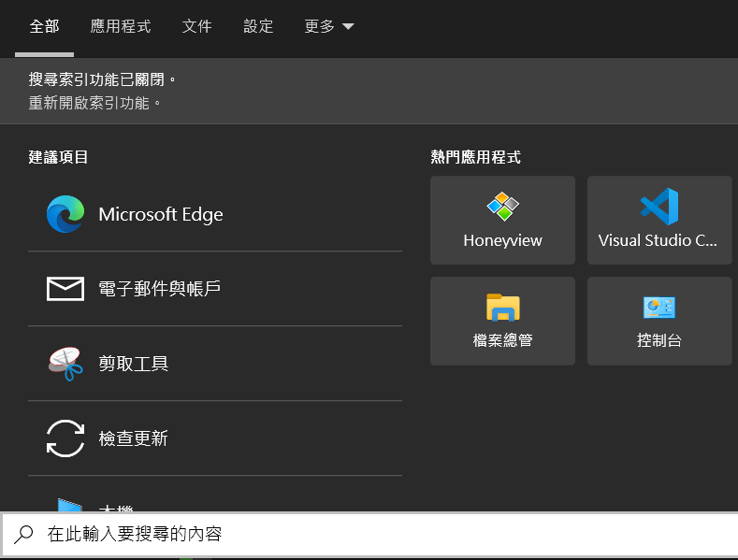Viewport: 738px width, 560px height.
Task: Click the search magnifier icon
Action: [x=23, y=535]
